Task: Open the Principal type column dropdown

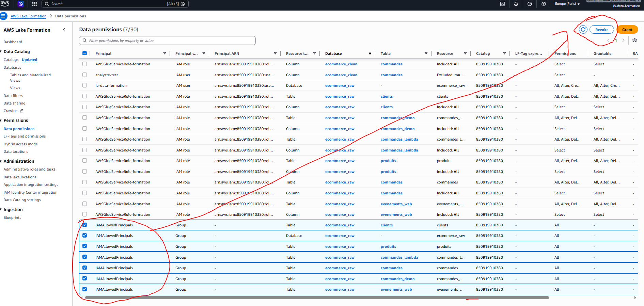Action: 204,53
